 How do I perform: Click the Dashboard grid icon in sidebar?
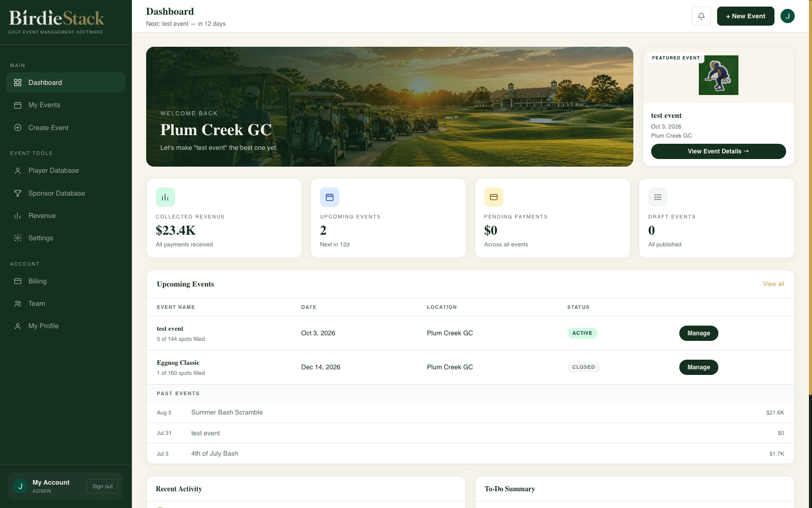(18, 82)
